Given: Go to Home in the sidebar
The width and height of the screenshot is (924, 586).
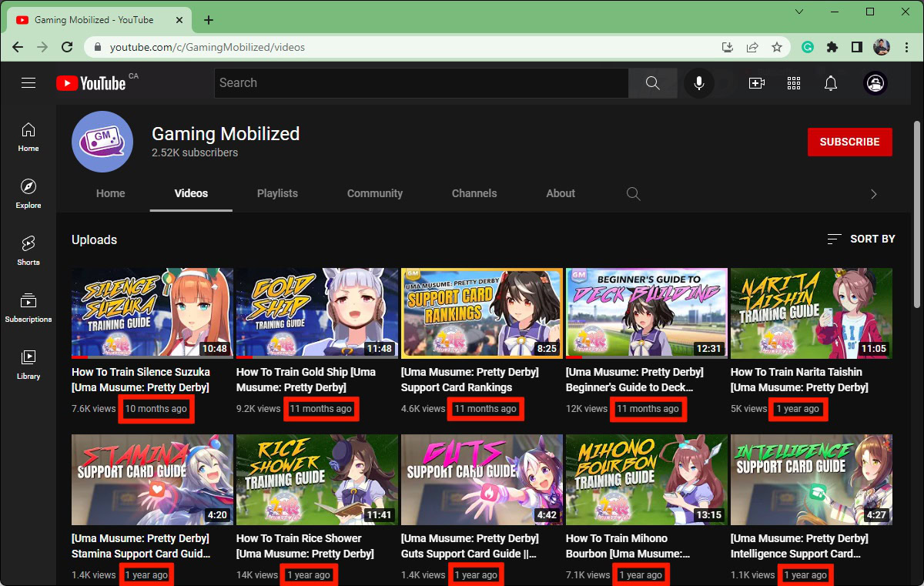Looking at the screenshot, I should click(x=28, y=137).
